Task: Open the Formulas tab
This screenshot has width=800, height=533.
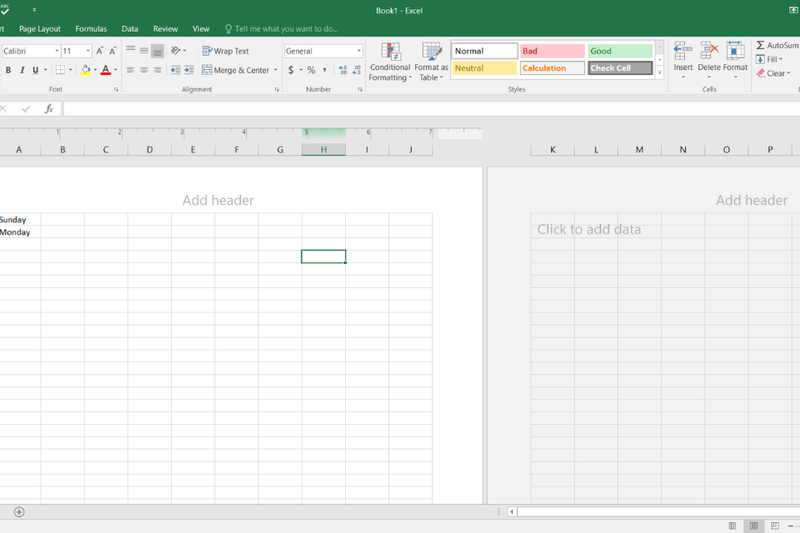Action: [91, 29]
